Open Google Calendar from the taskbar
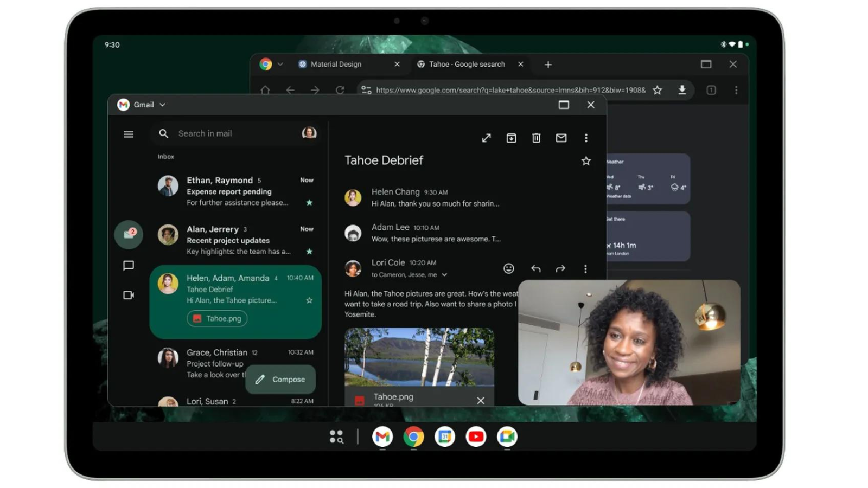Image resolution: width=868 pixels, height=488 pixels. click(445, 436)
